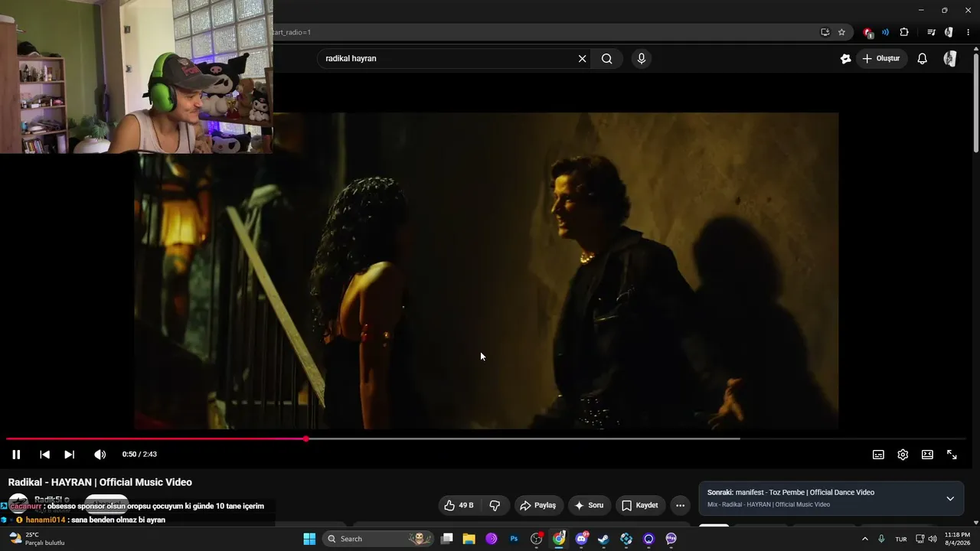
Task: Open YouTube notifications bell
Action: (x=923, y=59)
